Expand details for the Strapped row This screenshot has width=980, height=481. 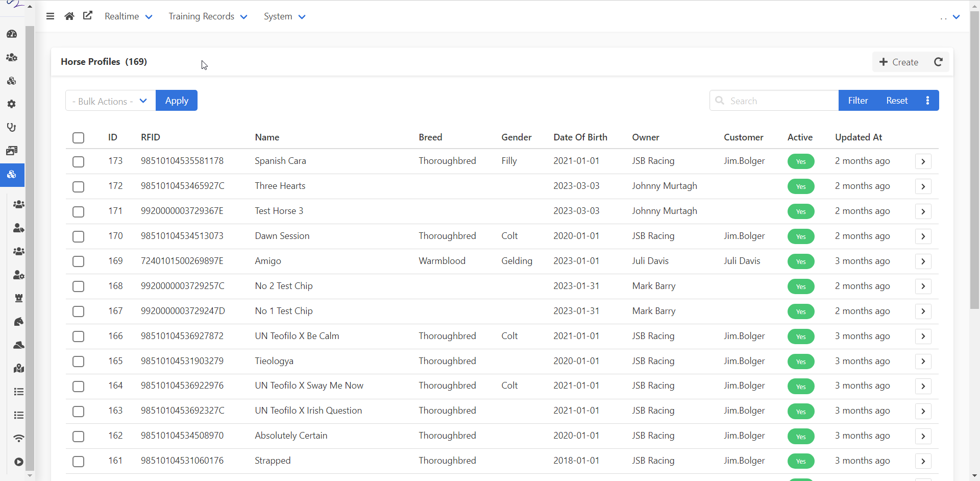(923, 461)
